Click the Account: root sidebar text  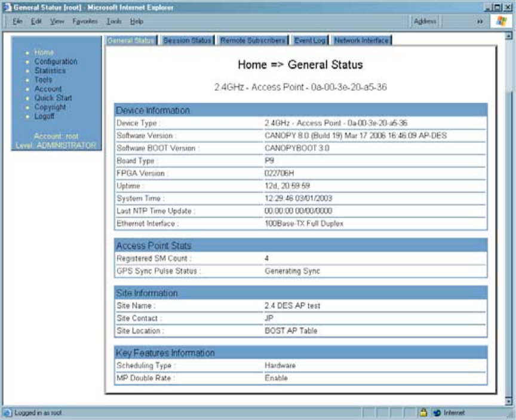[56, 136]
